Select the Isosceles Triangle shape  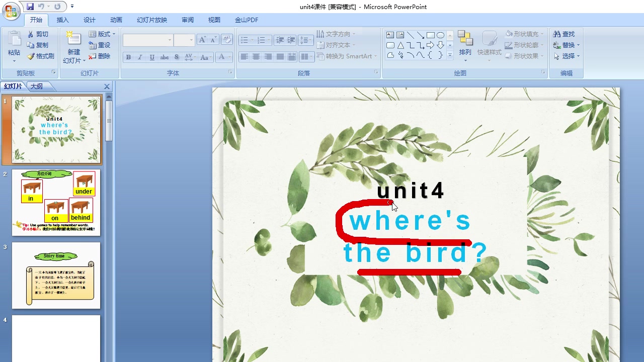coord(400,45)
